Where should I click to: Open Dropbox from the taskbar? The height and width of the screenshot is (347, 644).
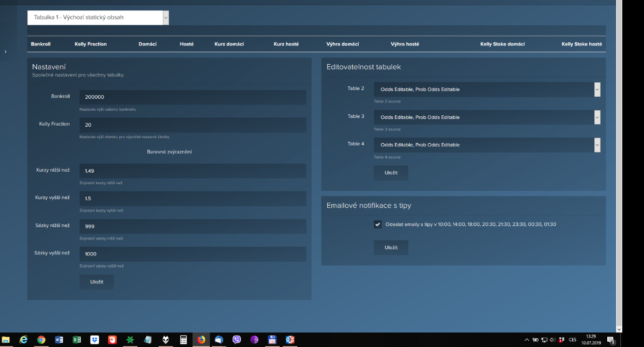click(x=95, y=340)
